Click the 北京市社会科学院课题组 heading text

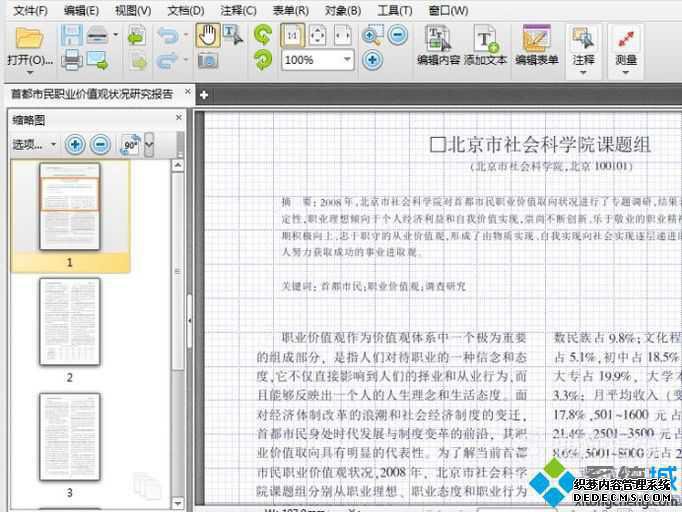tap(540, 144)
